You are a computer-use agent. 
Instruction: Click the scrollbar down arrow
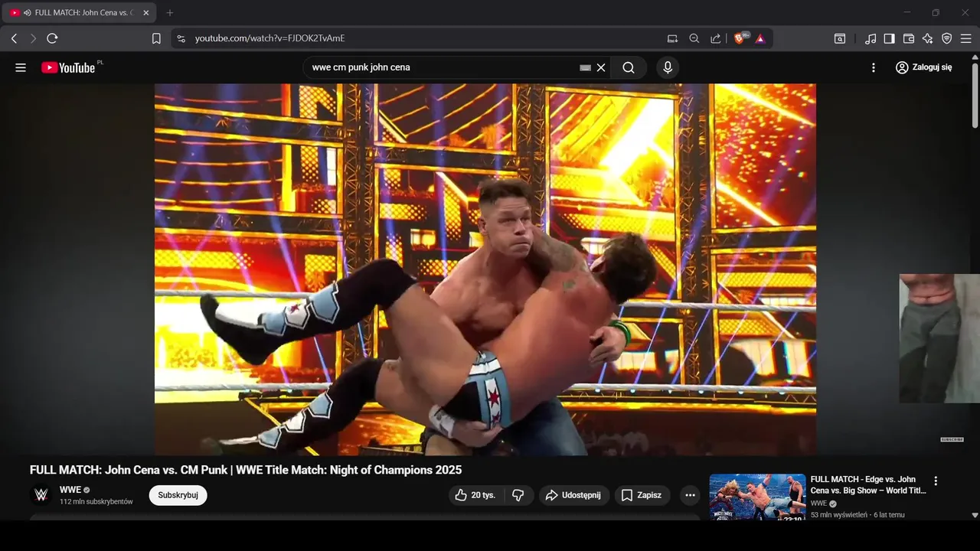tap(975, 516)
